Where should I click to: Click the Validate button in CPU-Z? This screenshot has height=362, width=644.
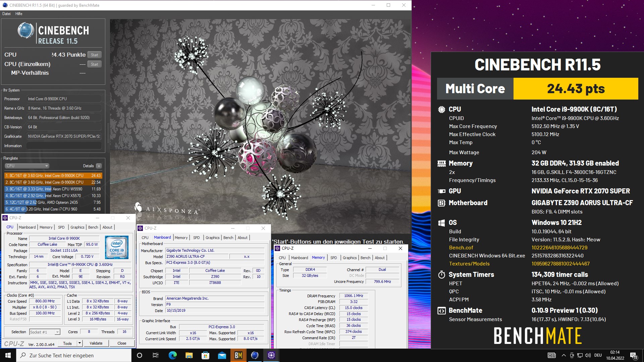[x=96, y=343]
